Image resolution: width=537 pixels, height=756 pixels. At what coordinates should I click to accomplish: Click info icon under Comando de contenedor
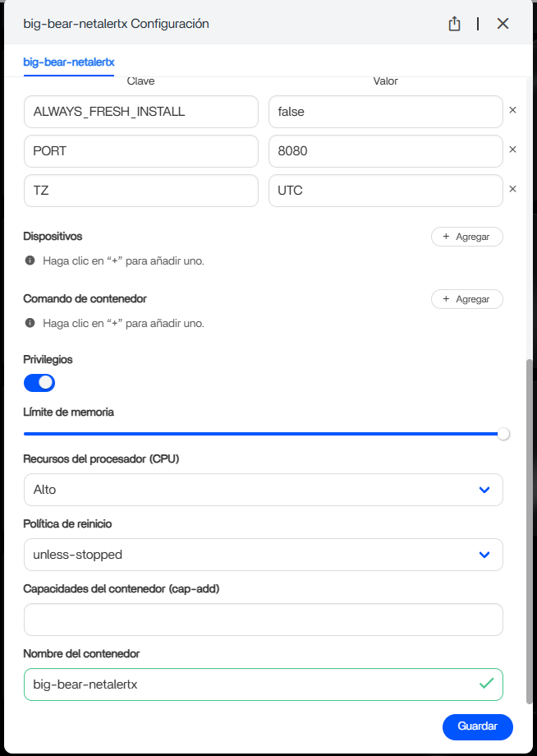click(30, 323)
